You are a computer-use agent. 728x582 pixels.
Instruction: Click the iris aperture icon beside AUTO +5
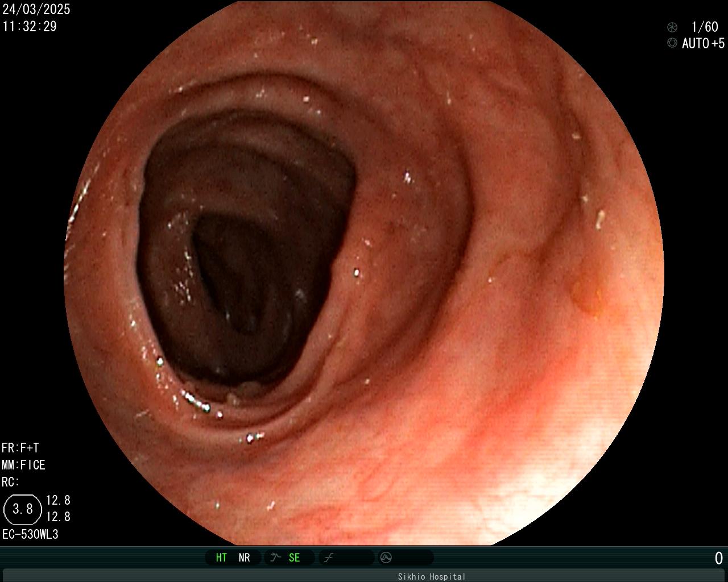tap(672, 43)
